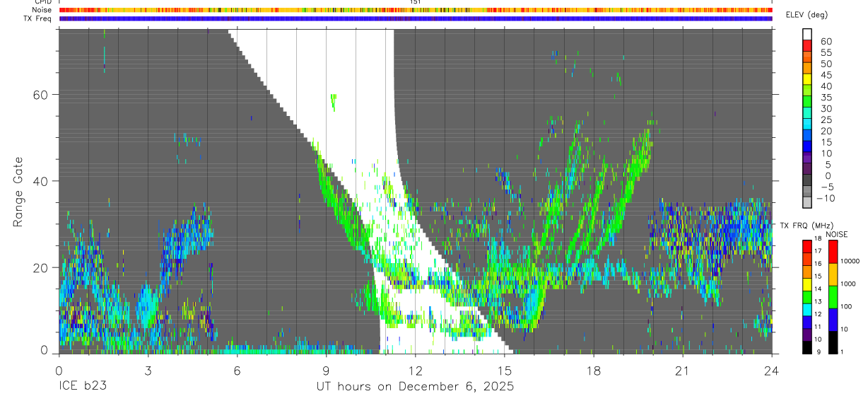
Task: Click the '12' tick label on the UT hours axis
Action: click(415, 370)
